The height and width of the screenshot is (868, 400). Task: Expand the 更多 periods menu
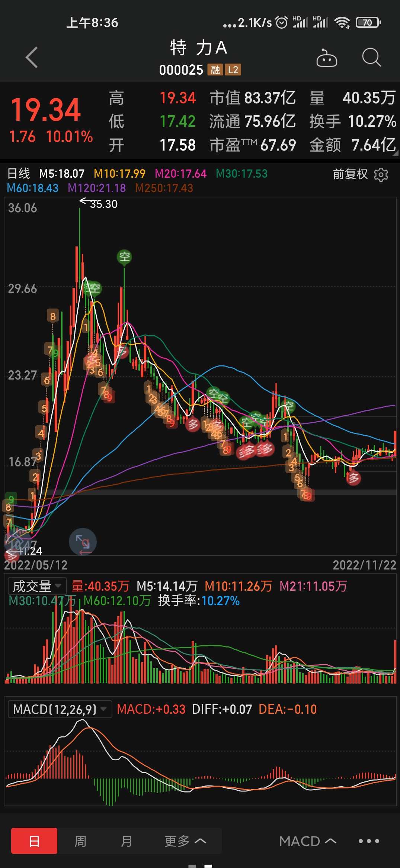(185, 841)
